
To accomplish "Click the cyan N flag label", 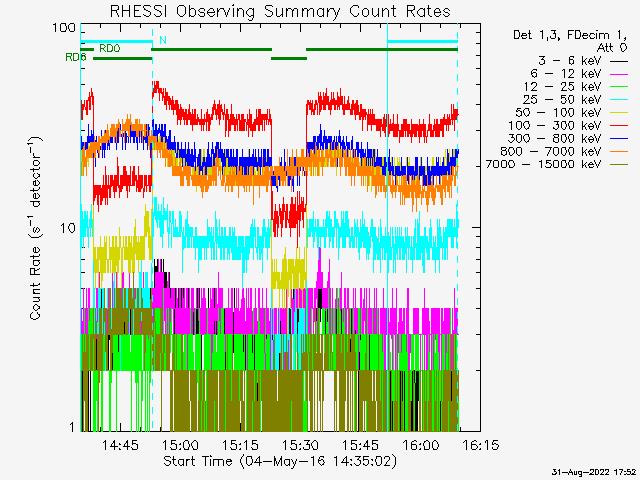I will (162, 40).
